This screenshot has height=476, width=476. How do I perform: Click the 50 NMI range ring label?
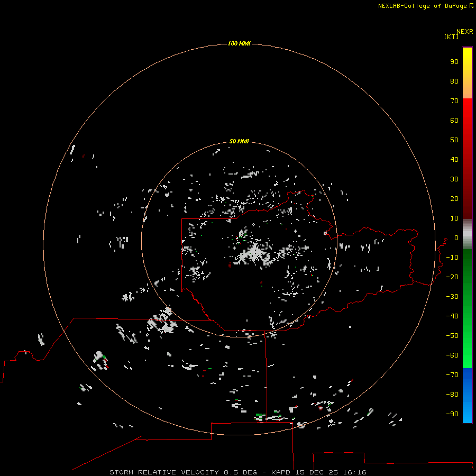point(239,141)
